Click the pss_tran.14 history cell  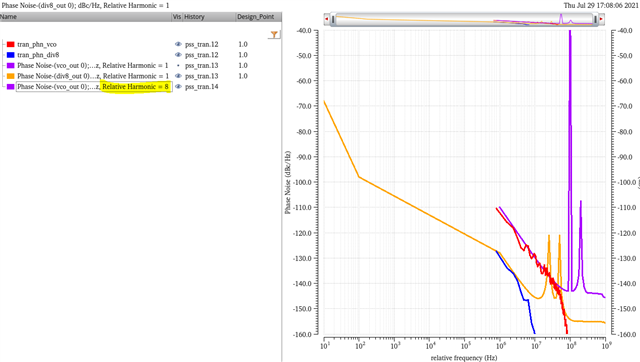[202, 87]
